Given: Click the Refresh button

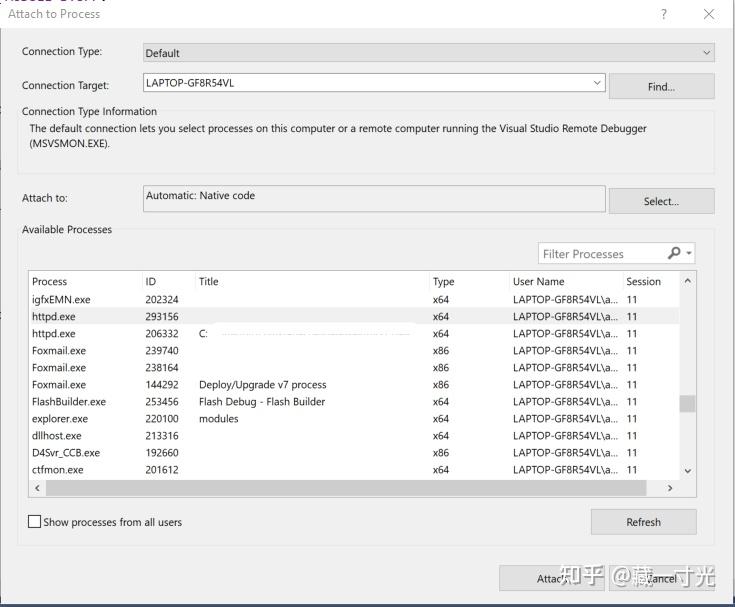Looking at the screenshot, I should pos(644,522).
